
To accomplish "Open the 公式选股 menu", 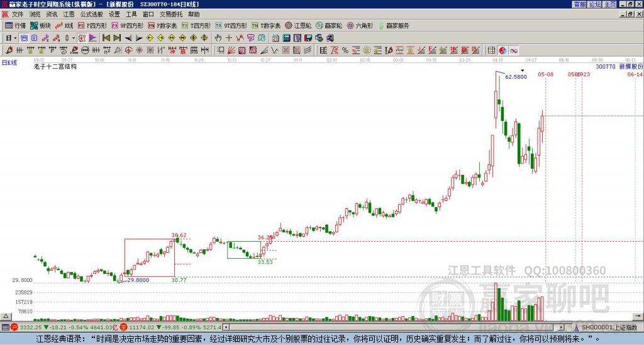I will [x=92, y=14].
